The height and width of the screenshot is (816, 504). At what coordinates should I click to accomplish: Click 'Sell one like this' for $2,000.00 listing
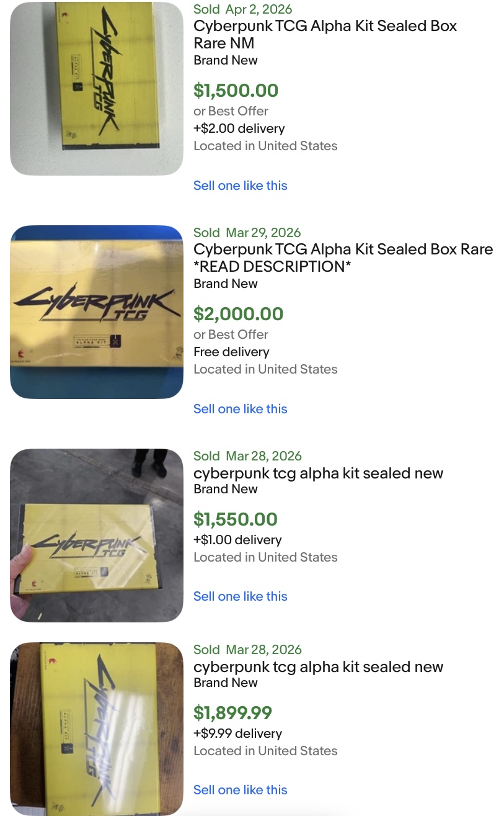tap(241, 409)
